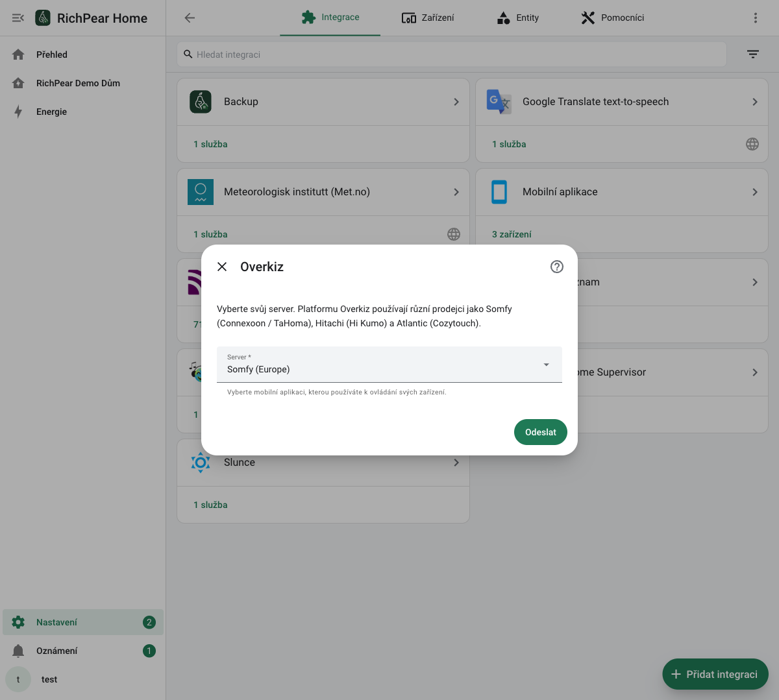Click the filter icon beside search
This screenshot has width=779, height=700.
[753, 54]
